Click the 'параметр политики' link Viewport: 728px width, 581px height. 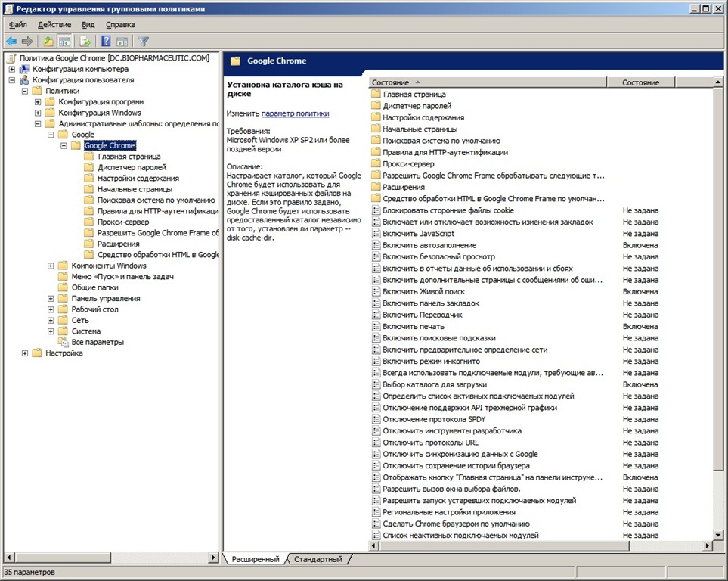tap(296, 113)
